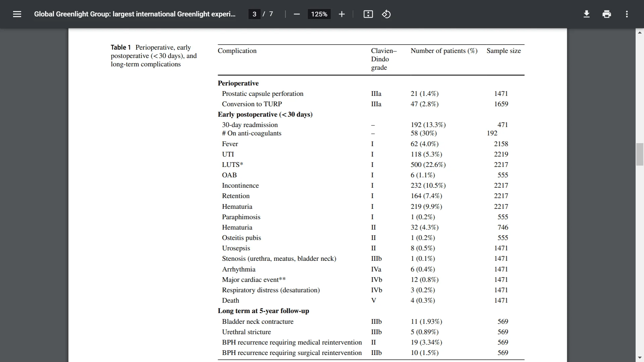Click the '192 (13.3%)' readmission value
644x362 pixels.
(x=428, y=125)
